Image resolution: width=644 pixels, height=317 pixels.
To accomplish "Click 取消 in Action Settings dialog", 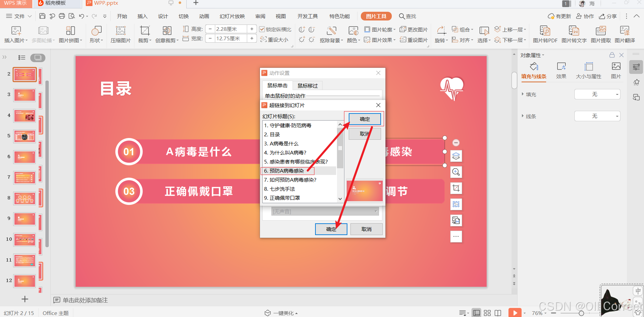I will click(367, 229).
